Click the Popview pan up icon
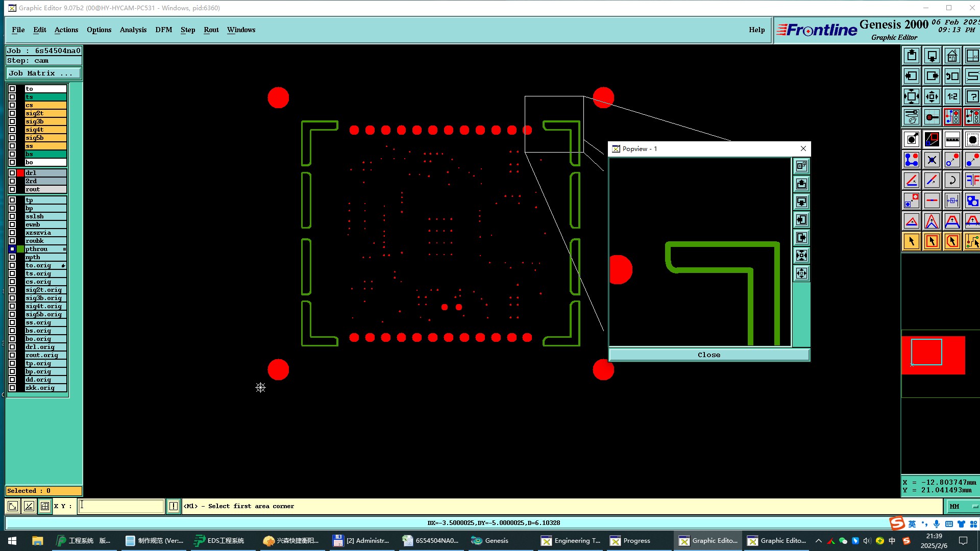 click(x=801, y=184)
